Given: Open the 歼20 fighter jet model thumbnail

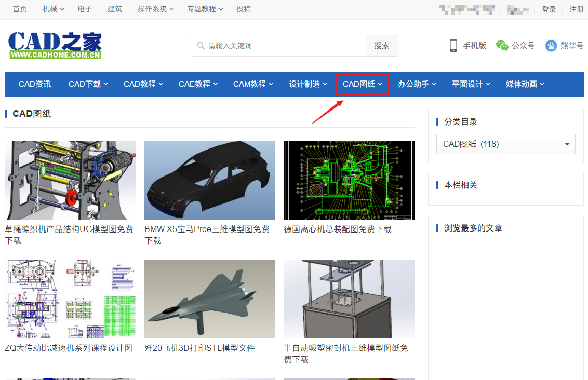Looking at the screenshot, I should 210,299.
